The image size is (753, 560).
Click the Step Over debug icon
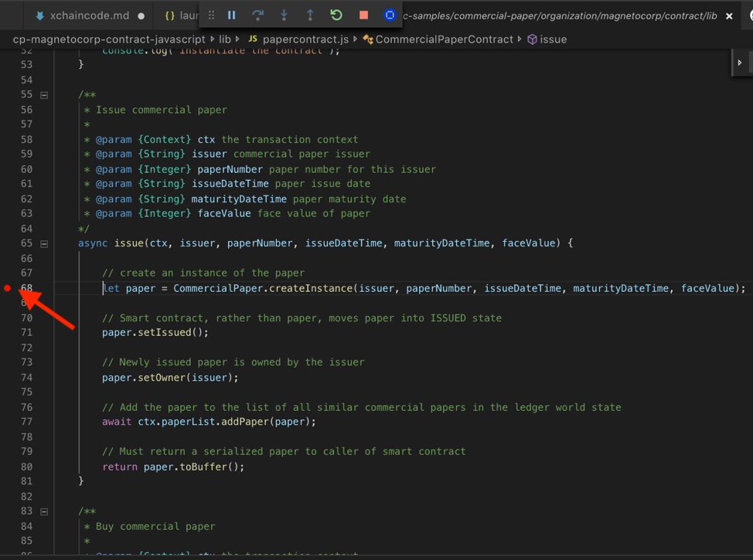tap(257, 15)
